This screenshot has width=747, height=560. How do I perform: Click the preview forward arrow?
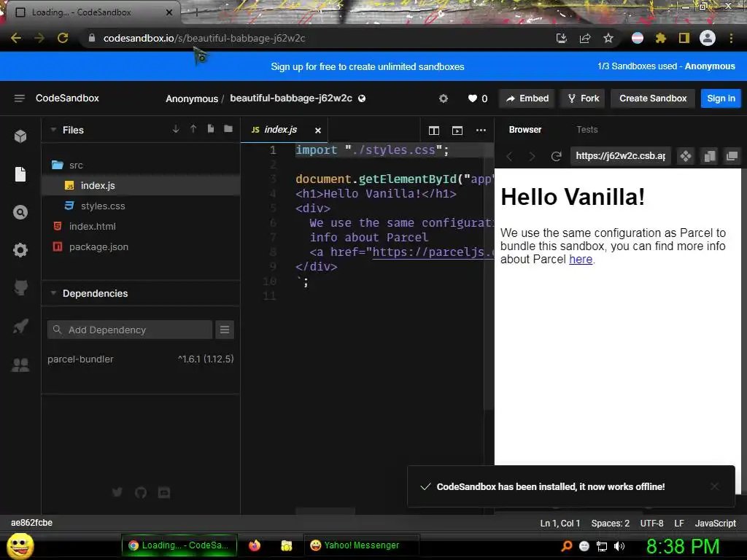pos(532,156)
